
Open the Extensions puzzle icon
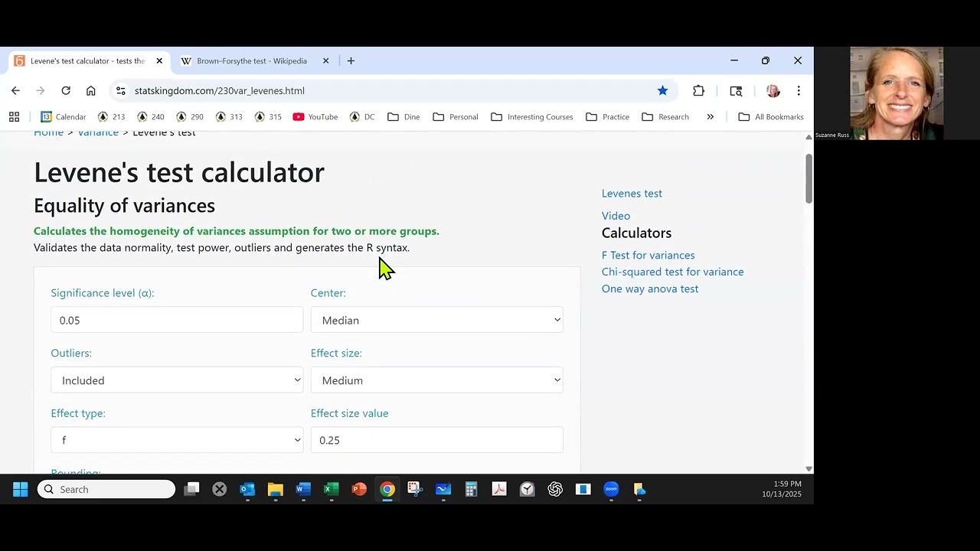point(698,90)
